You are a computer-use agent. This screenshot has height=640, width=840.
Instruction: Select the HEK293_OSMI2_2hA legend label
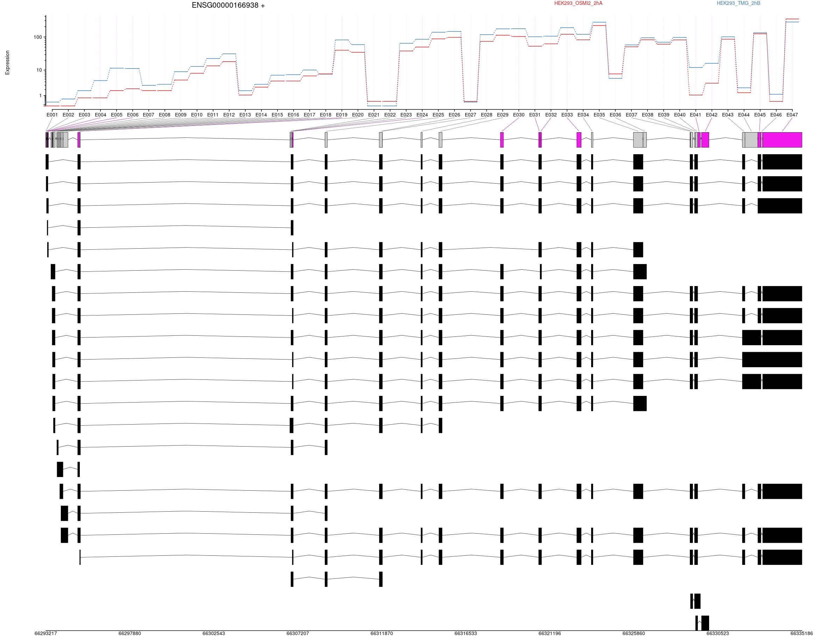pyautogui.click(x=578, y=3)
